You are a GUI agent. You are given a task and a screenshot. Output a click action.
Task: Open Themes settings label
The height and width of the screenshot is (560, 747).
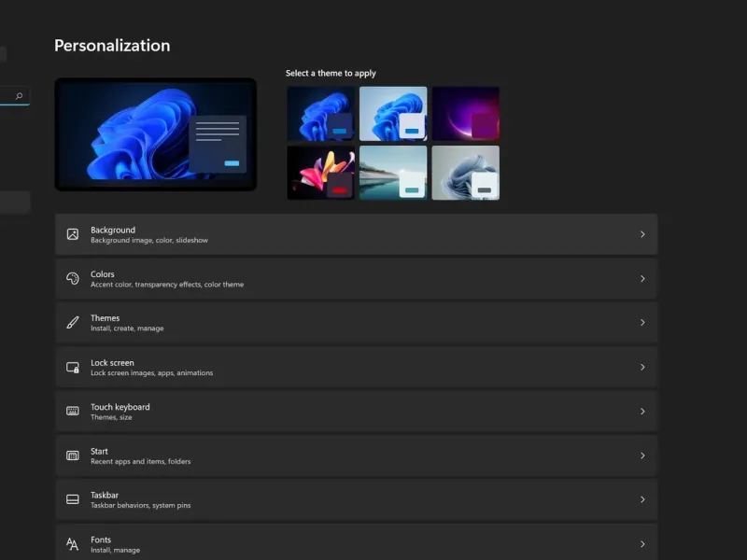coord(106,318)
